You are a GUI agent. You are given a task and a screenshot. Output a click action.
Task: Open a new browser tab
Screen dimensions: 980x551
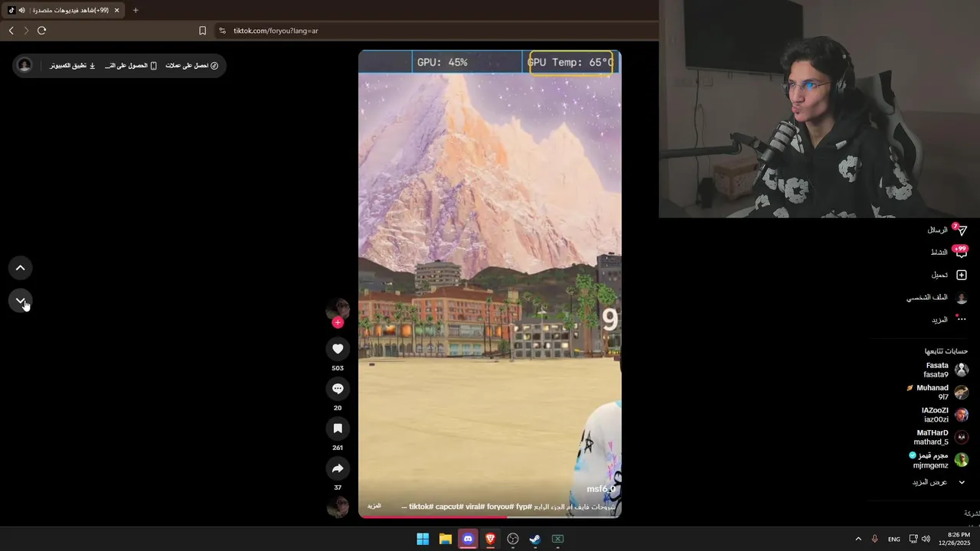pyautogui.click(x=136, y=10)
